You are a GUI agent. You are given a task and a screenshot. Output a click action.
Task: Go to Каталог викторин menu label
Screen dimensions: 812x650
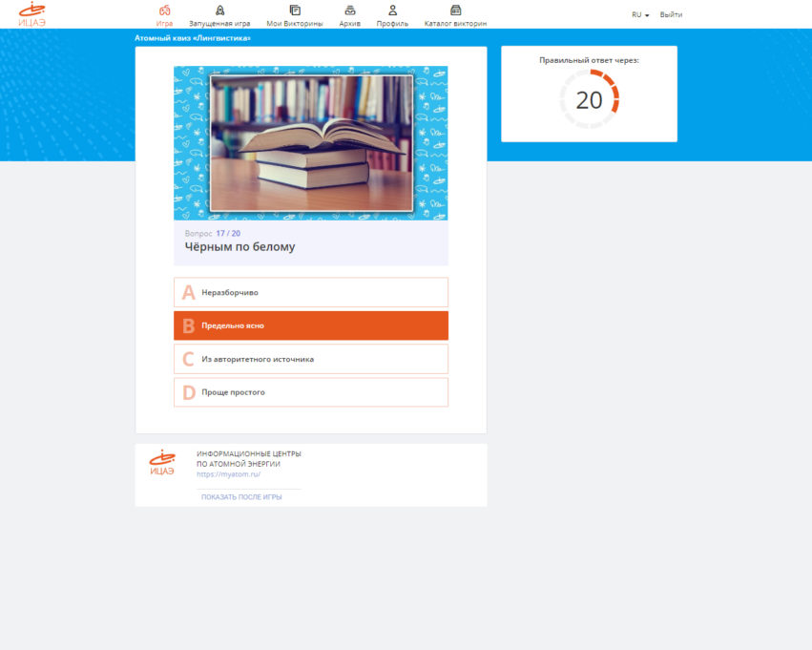tap(455, 23)
